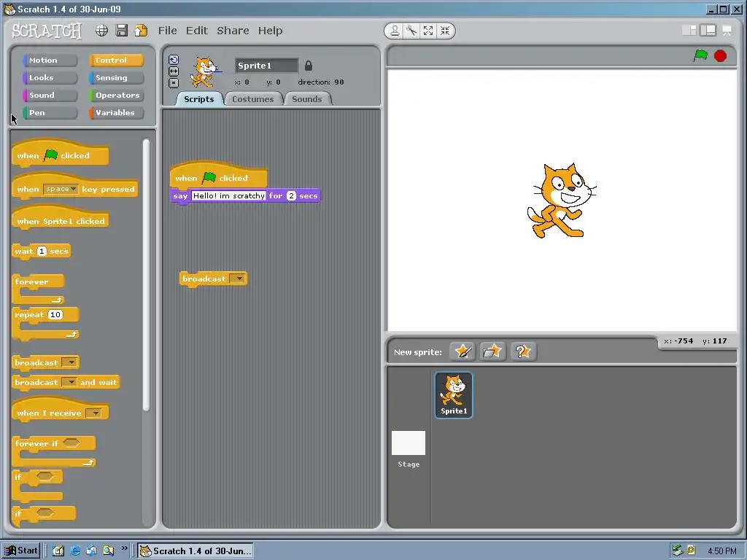Expand the quick launch chevron

click(x=124, y=548)
